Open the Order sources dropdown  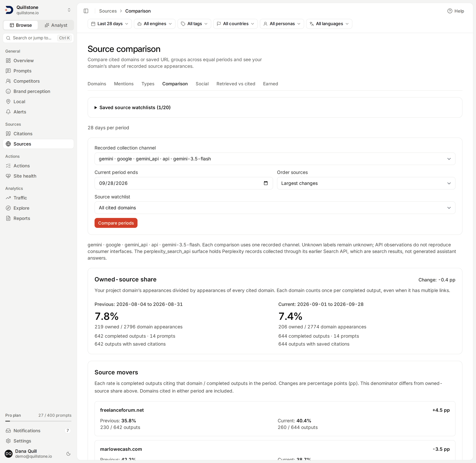tap(366, 183)
